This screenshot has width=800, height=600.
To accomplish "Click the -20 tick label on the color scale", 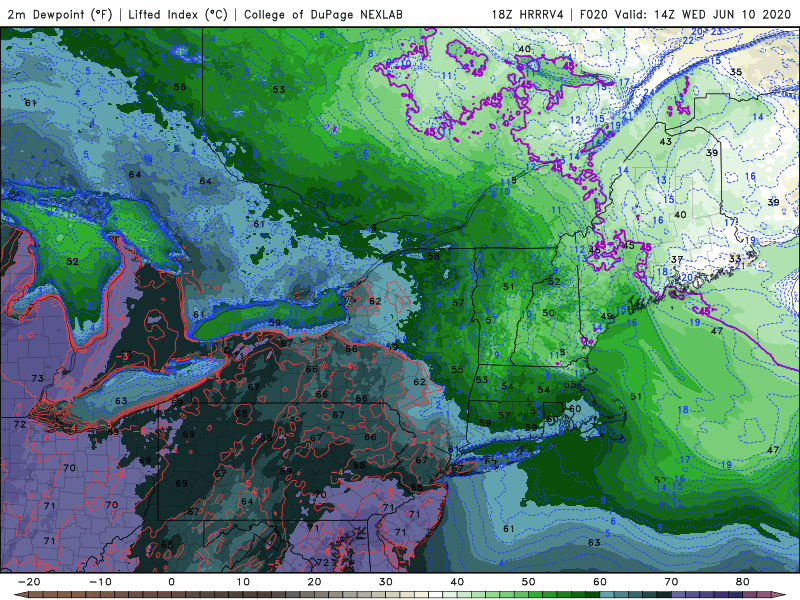I will tap(29, 582).
